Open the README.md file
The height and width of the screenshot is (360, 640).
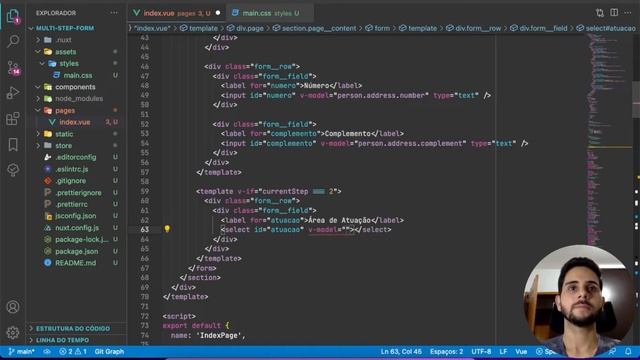tap(76, 263)
